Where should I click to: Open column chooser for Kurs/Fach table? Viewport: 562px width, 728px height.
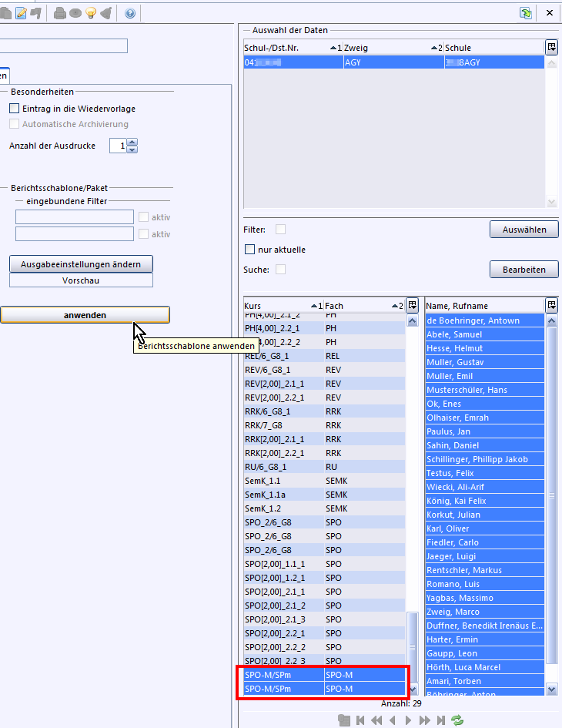tap(412, 306)
